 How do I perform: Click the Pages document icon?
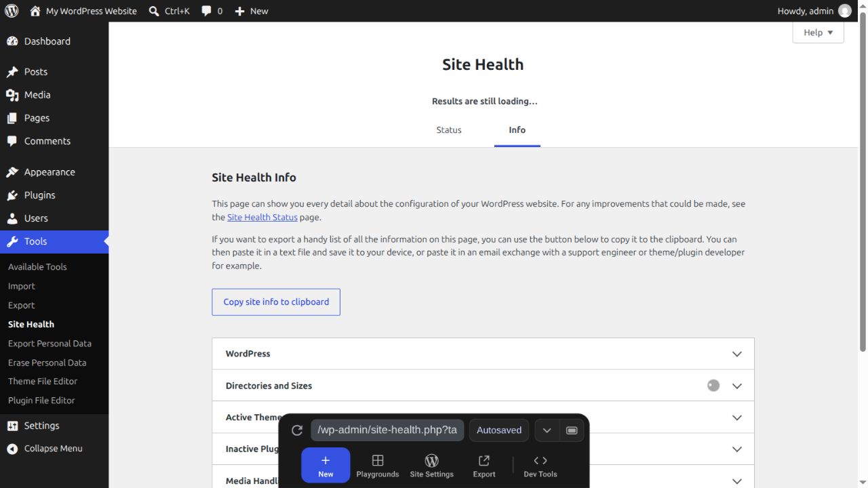click(12, 118)
